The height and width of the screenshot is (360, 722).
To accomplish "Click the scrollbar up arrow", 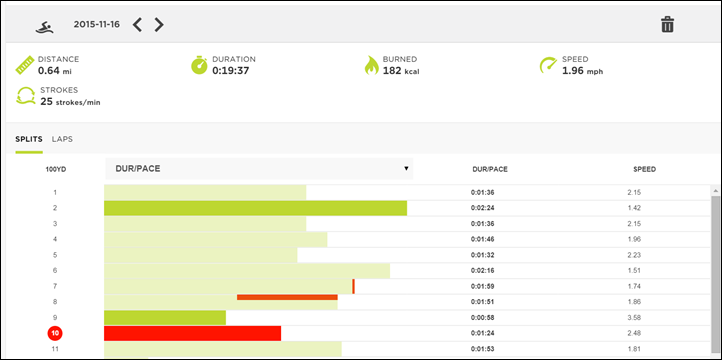I will click(715, 190).
